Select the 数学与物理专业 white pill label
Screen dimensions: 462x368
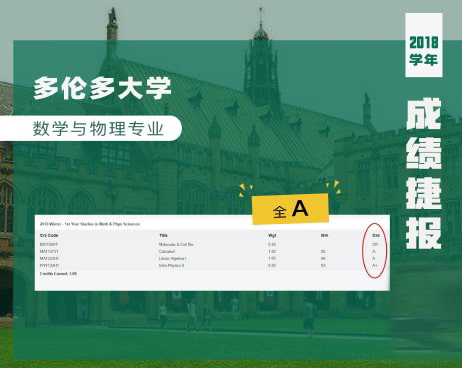91,128
